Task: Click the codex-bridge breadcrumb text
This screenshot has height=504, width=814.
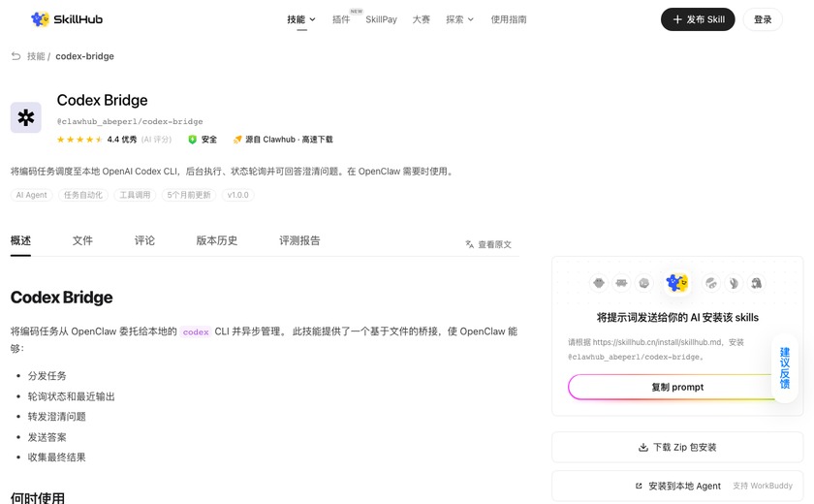Action: point(84,56)
